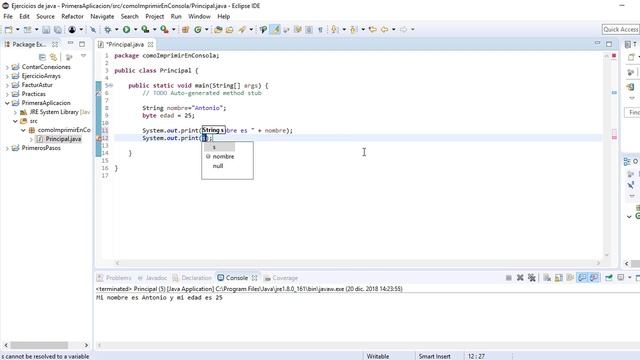
Task: Click the Terminate icon in Console toolbar
Action: (x=509, y=278)
